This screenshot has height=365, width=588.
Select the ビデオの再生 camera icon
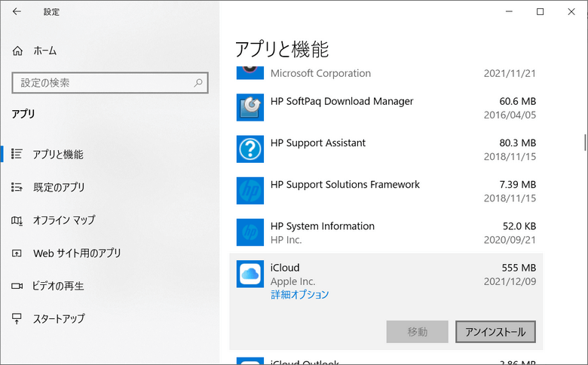pyautogui.click(x=17, y=287)
